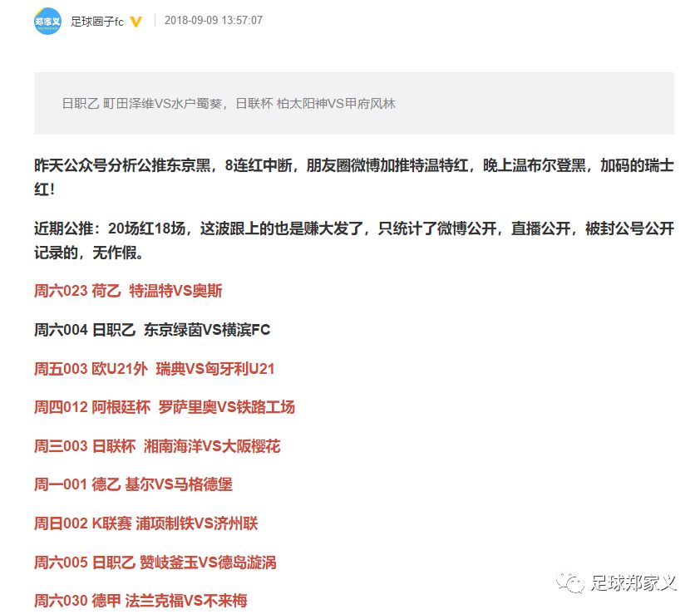Image resolution: width=700 pixels, height=614 pixels.
Task: Open the 周六030 法兰克福VS不来梅 link
Action: click(x=141, y=600)
